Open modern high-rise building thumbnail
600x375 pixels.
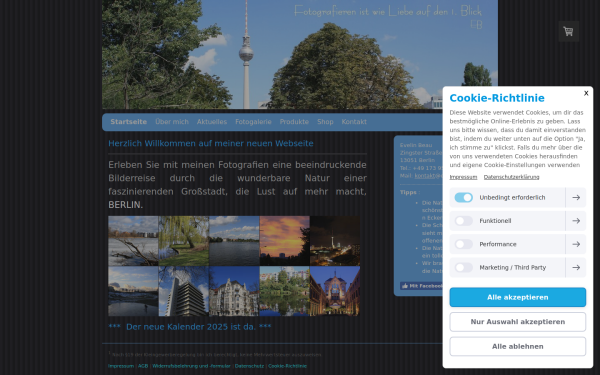pos(184,291)
